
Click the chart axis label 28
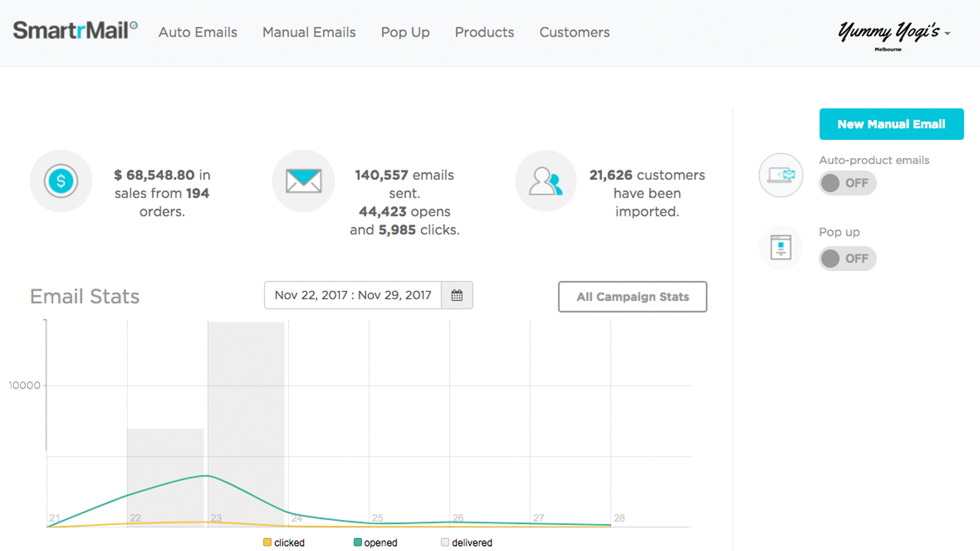(x=619, y=518)
